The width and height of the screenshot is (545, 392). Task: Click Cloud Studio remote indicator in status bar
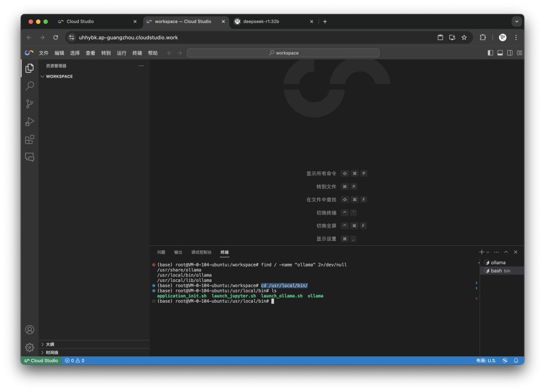[42, 361]
